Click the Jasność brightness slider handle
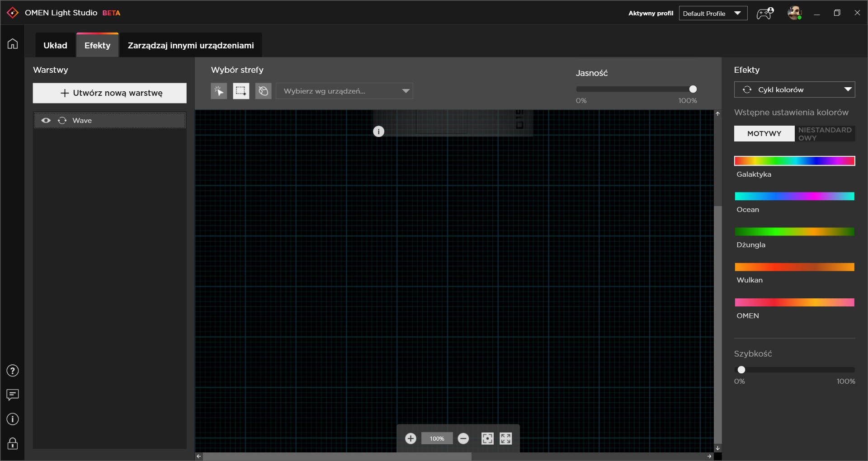The image size is (868, 461). coord(693,89)
